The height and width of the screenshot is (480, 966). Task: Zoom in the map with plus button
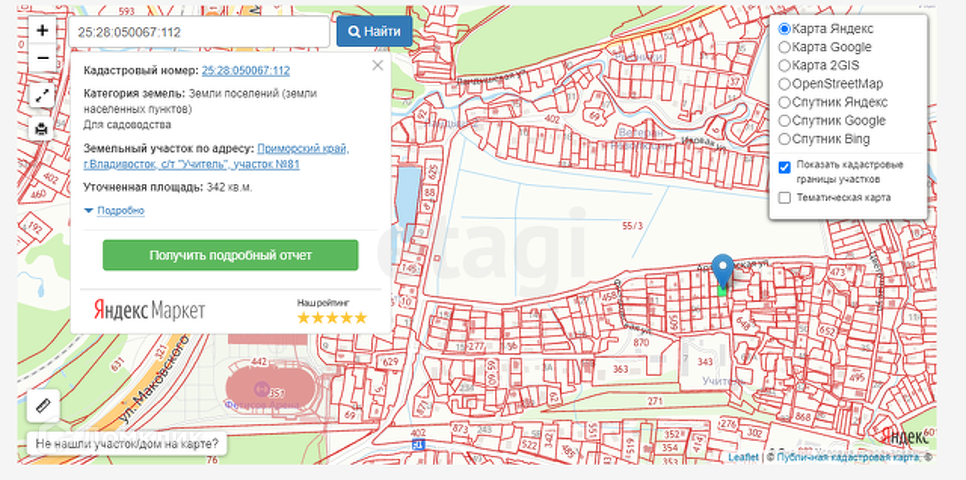(42, 30)
